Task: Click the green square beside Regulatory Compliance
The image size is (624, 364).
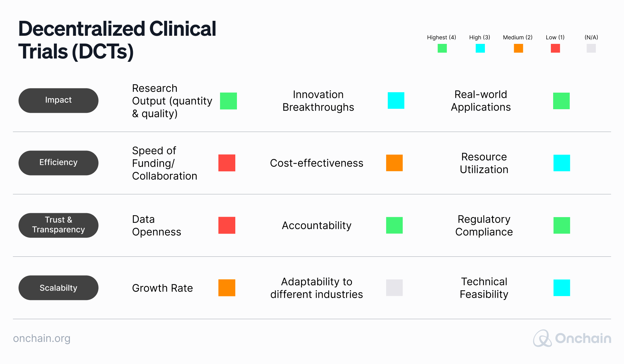Action: [562, 225]
